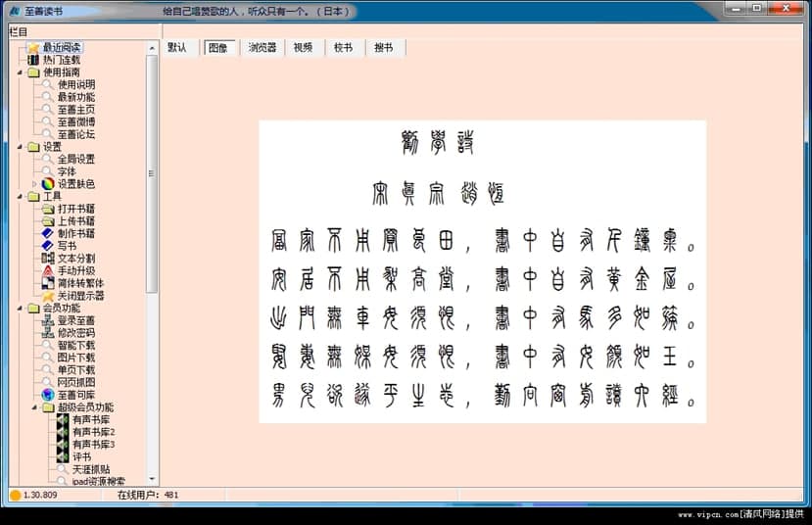Switch to the 图像 tab
Viewport: 812px width, 525px height.
tap(218, 48)
